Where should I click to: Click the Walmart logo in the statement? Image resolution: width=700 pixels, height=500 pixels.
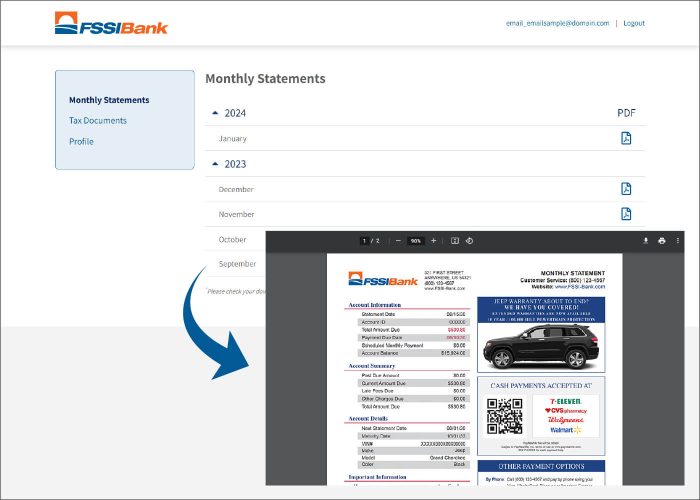(565, 430)
